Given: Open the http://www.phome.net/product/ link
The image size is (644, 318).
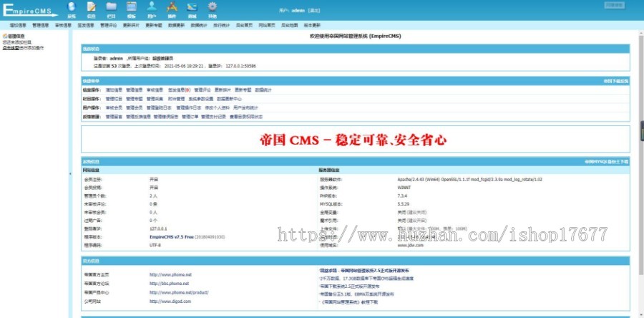Looking at the screenshot, I should coord(179,292).
